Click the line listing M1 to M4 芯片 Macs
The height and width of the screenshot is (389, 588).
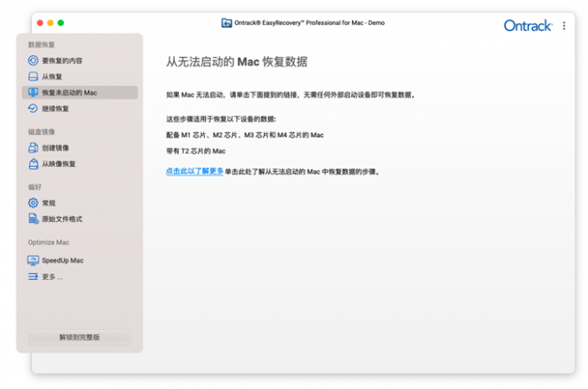point(245,135)
